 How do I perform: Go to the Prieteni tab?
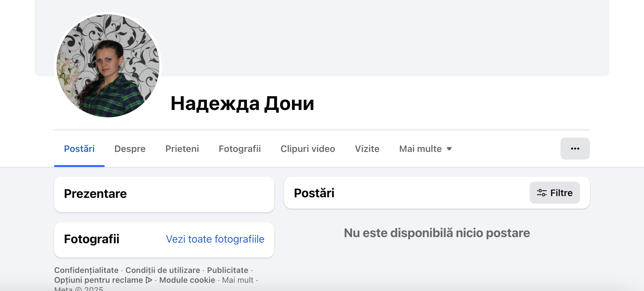(x=182, y=149)
